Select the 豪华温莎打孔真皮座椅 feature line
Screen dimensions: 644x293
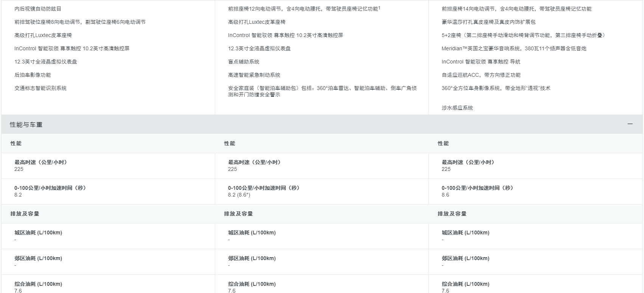click(488, 22)
